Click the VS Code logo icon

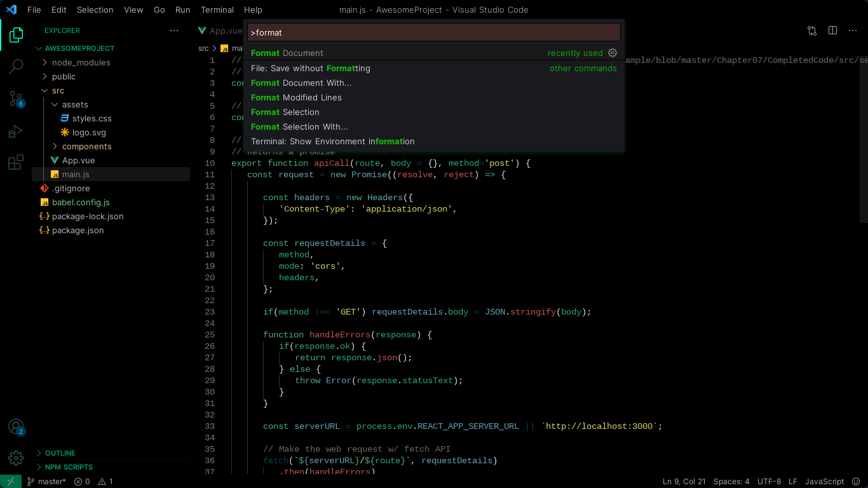11,10
